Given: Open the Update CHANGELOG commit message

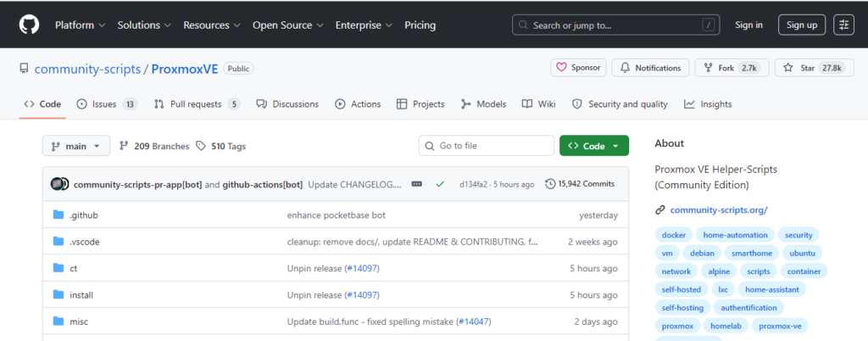Looking at the screenshot, I should click(x=354, y=184).
